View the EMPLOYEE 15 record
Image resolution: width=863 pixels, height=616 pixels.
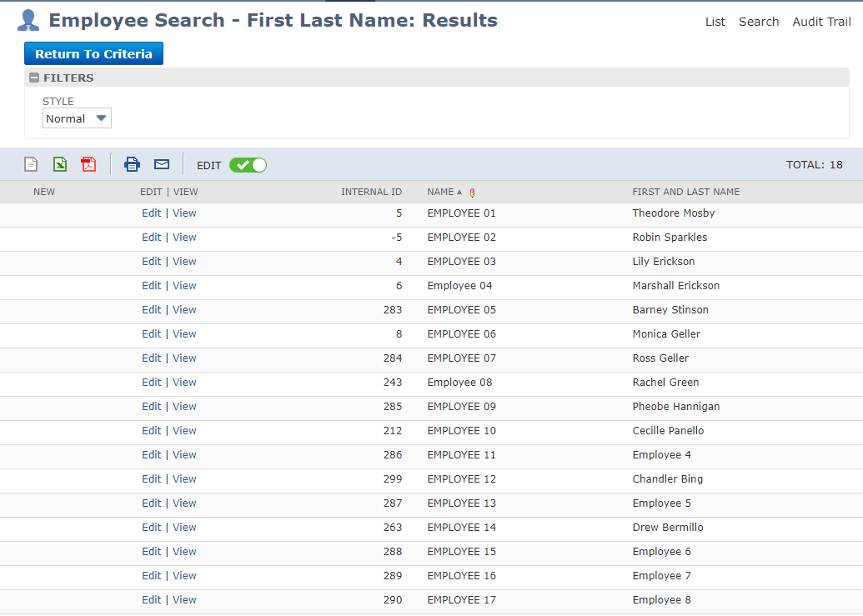click(184, 552)
